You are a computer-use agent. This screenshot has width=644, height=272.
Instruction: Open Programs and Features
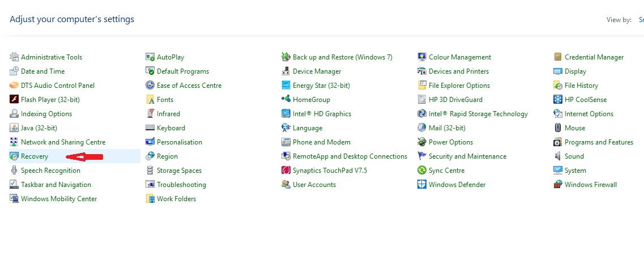(599, 142)
